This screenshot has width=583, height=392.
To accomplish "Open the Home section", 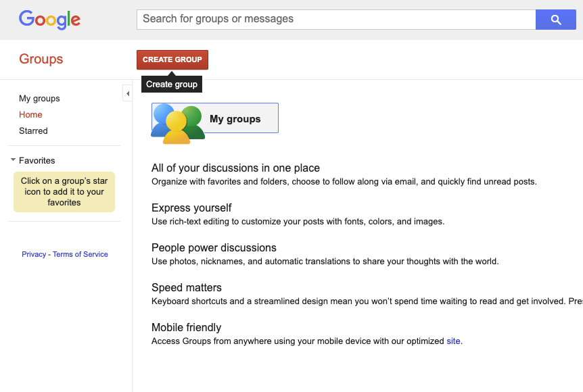I will tap(30, 114).
